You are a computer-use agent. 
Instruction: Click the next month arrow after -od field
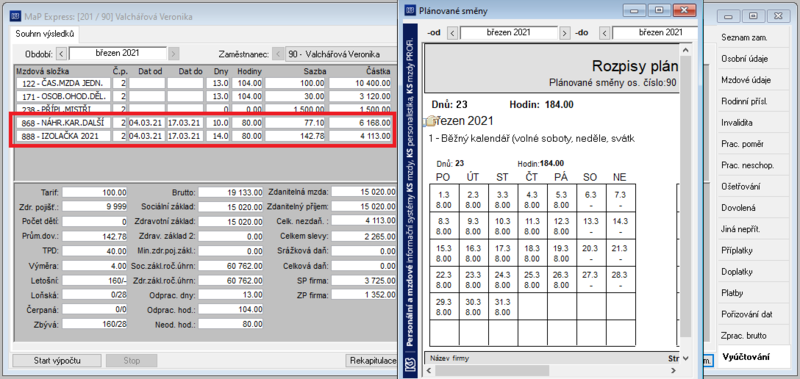tap(564, 33)
